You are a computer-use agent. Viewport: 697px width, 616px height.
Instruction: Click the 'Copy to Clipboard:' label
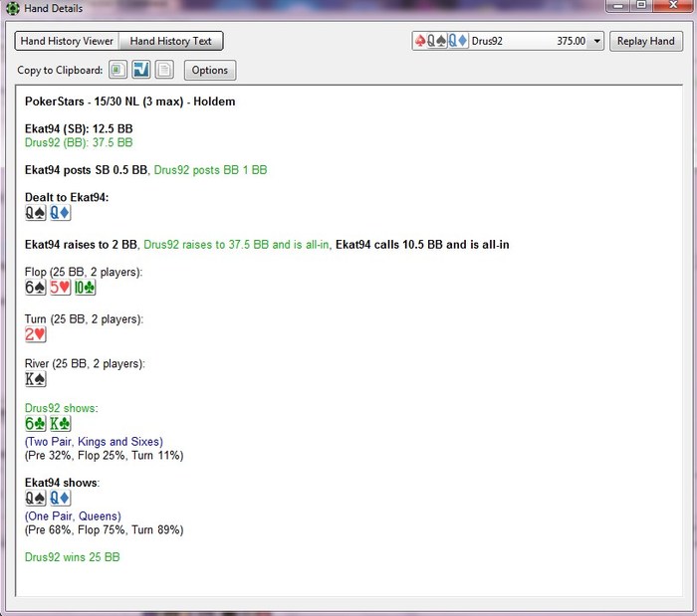click(60, 71)
